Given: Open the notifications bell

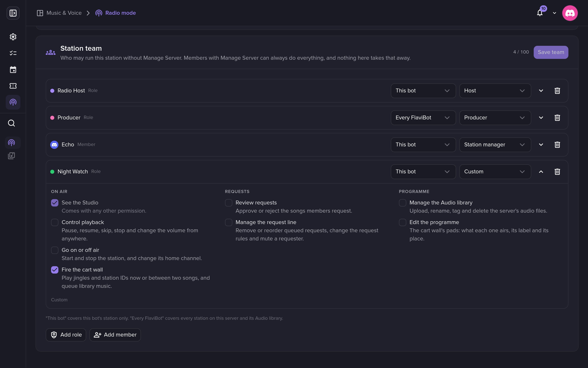Looking at the screenshot, I should (x=540, y=13).
